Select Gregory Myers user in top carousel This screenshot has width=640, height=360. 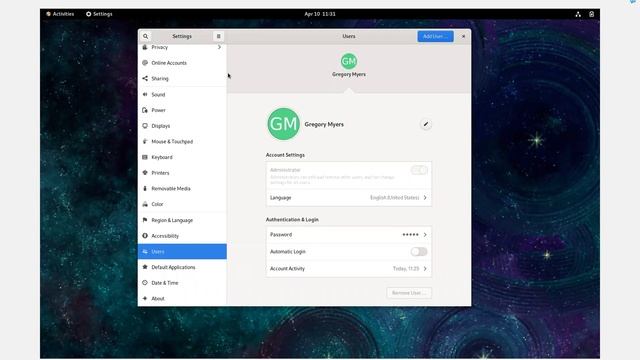349,65
